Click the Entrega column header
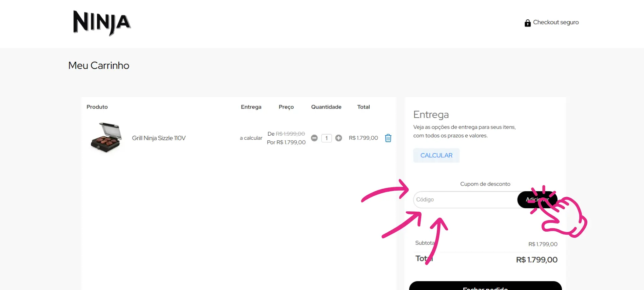Viewport: 644px width, 290px height. coord(251,107)
